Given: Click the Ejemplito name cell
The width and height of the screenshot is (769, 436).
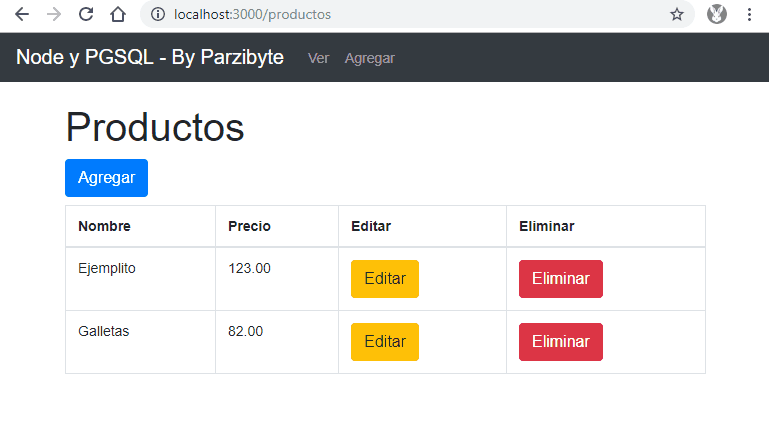Looking at the screenshot, I should (x=140, y=279).
